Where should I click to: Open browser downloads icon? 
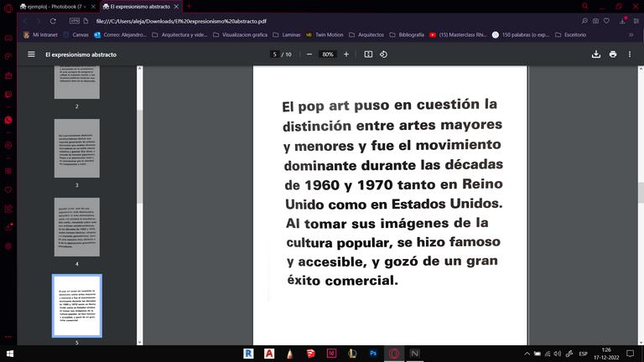click(x=624, y=20)
